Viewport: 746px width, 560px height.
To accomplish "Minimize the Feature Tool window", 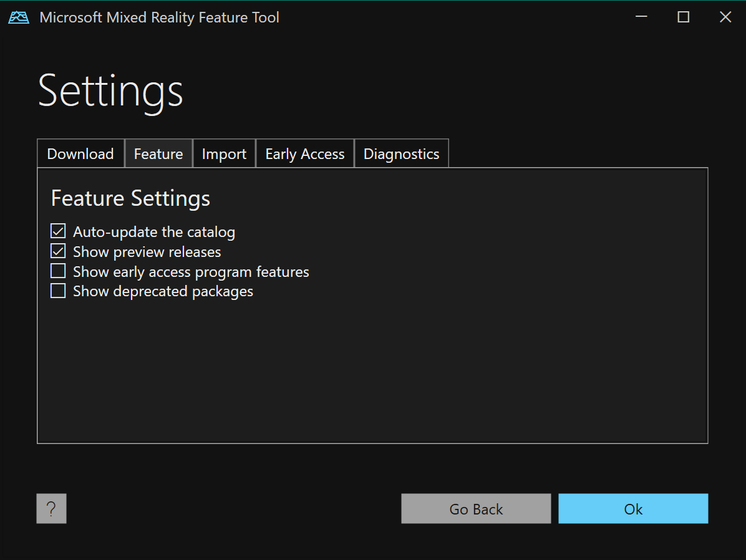I will tap(642, 17).
